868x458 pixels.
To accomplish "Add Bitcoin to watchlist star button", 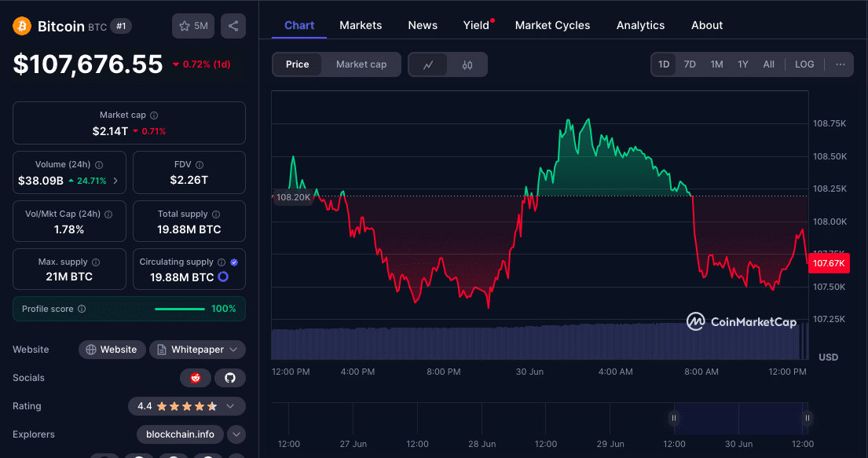I will (193, 26).
